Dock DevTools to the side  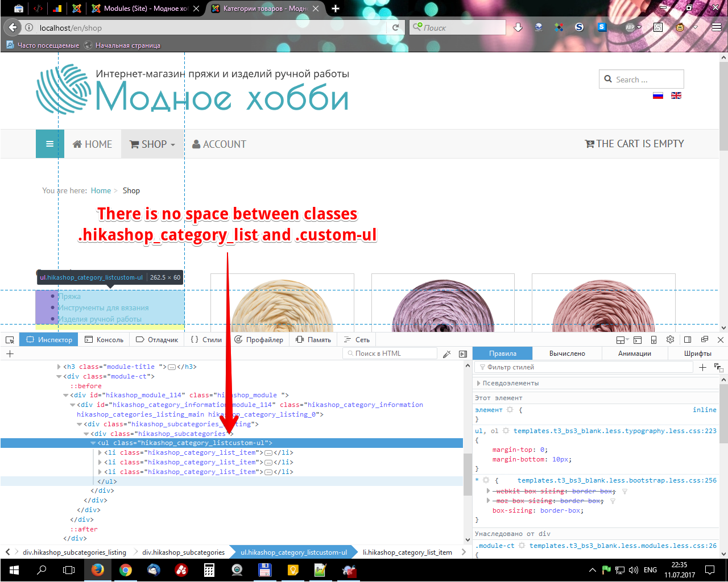[x=688, y=340]
